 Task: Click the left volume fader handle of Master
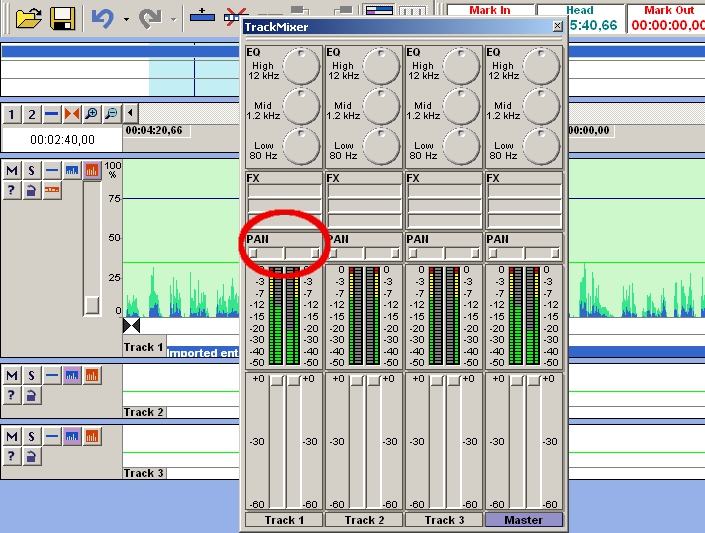[x=517, y=381]
